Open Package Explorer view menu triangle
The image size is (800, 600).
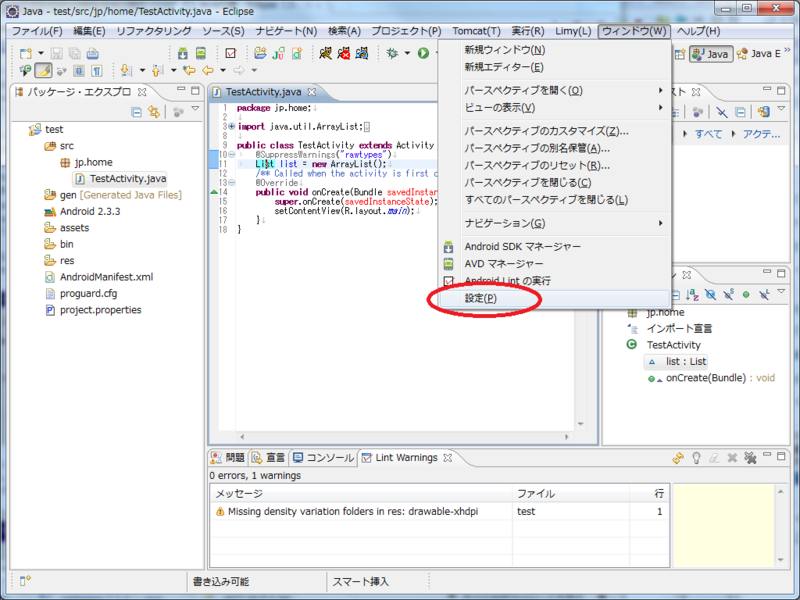[x=195, y=109]
